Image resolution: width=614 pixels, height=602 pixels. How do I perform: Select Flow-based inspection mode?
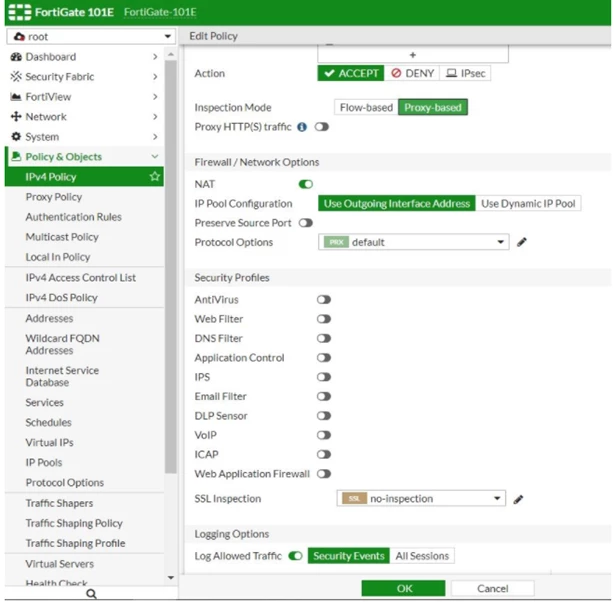(366, 107)
